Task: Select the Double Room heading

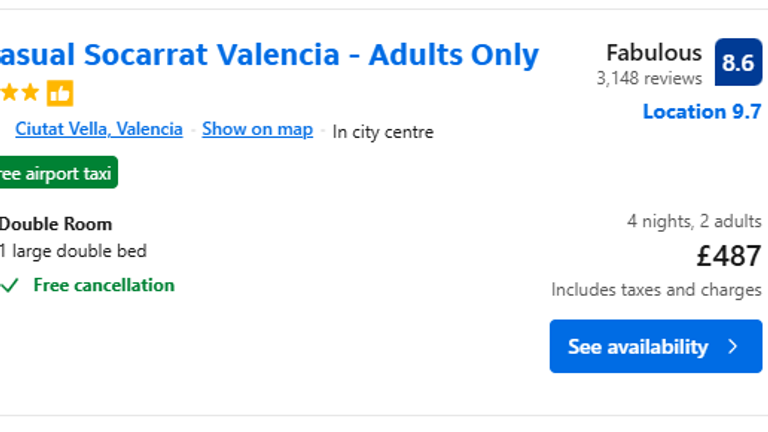Action: pyautogui.click(x=56, y=224)
